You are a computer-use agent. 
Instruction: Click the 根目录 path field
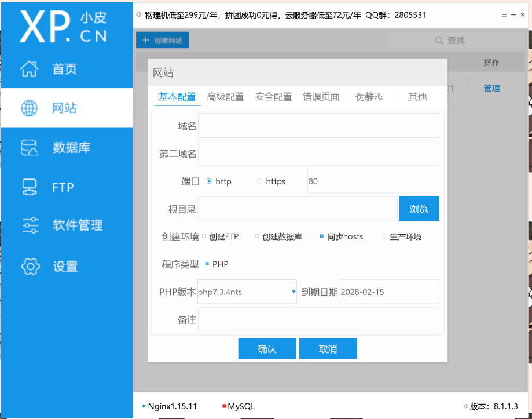298,209
